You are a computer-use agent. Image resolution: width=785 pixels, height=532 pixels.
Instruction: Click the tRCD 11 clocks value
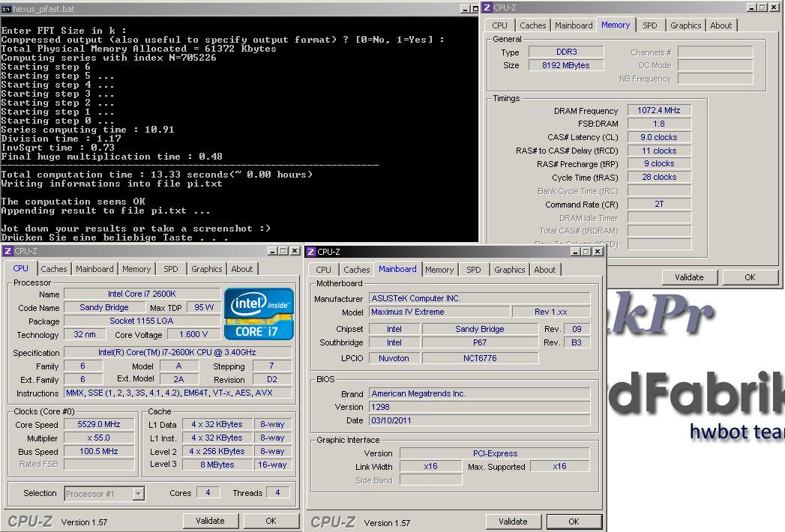pyautogui.click(x=659, y=151)
